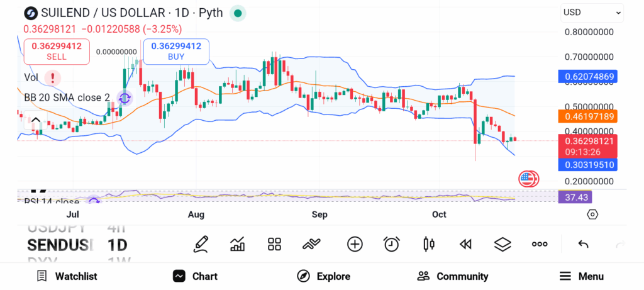Click the Vol indicator error warning

point(53,77)
